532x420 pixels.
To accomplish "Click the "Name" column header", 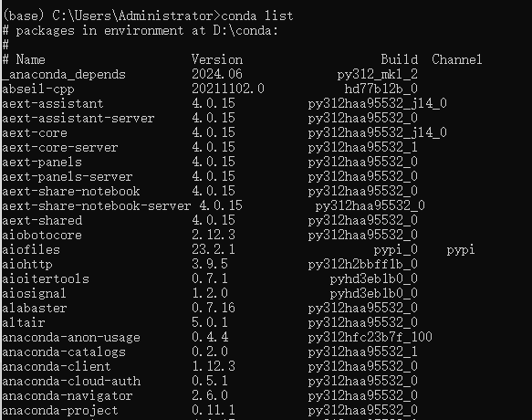I will click(30, 59).
